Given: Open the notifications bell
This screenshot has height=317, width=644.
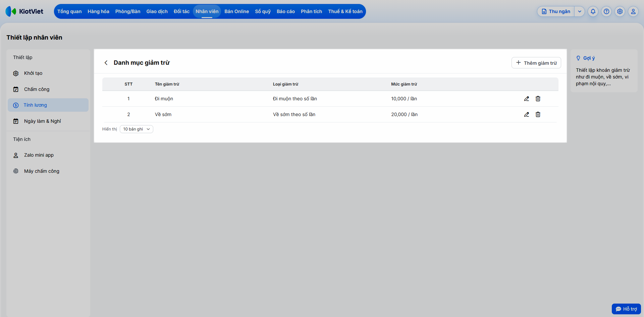Looking at the screenshot, I should point(593,11).
